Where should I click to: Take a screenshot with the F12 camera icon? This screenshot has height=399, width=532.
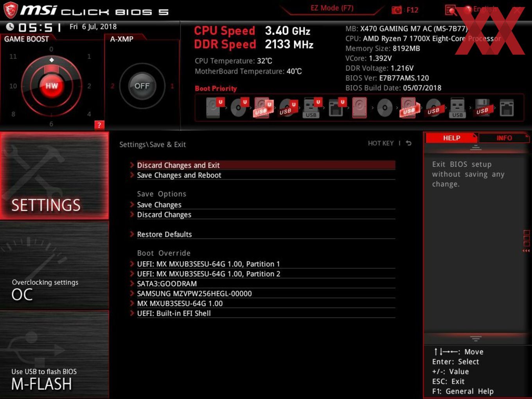(x=397, y=10)
